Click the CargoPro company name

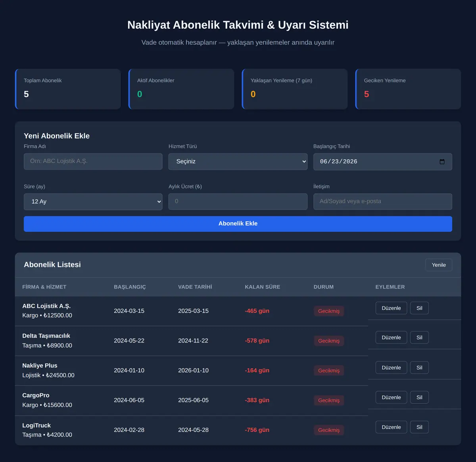point(36,395)
